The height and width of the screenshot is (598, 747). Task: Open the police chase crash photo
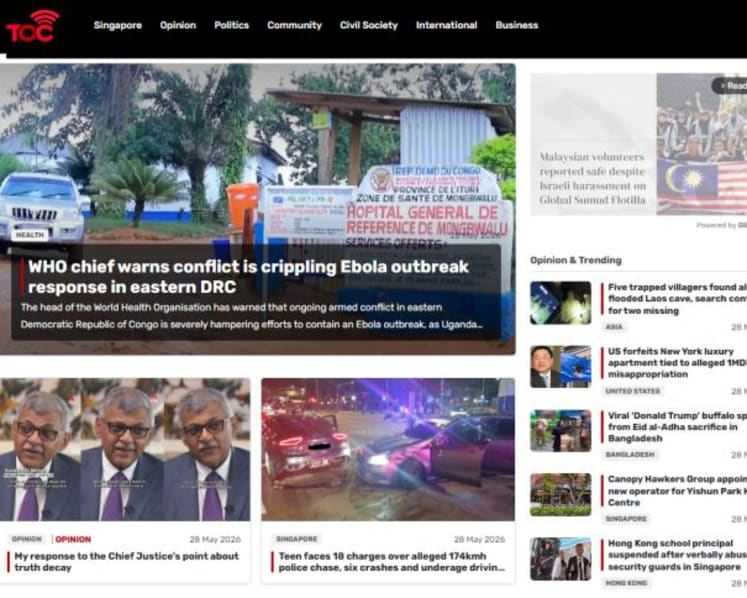pyautogui.click(x=388, y=449)
